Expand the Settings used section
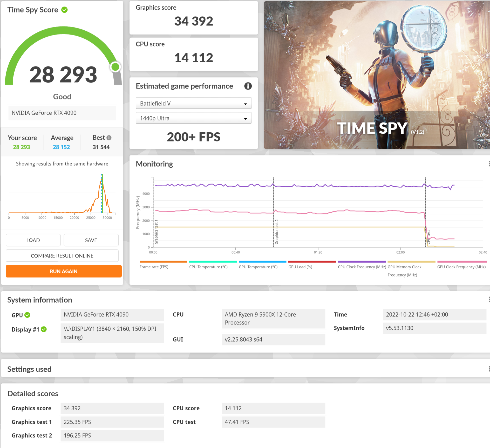Viewport: 490px width, 448px height. (x=29, y=369)
